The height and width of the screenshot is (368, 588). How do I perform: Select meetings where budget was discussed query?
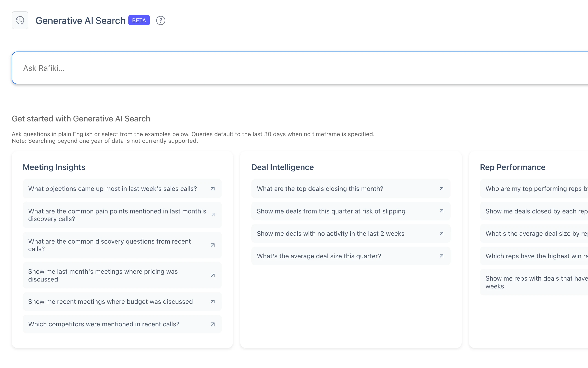click(x=122, y=302)
